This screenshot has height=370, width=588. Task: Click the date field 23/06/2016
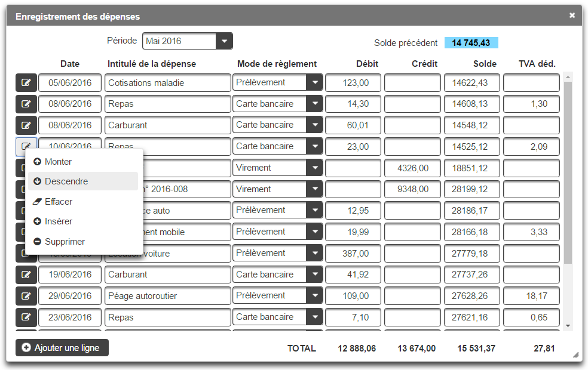(70, 317)
